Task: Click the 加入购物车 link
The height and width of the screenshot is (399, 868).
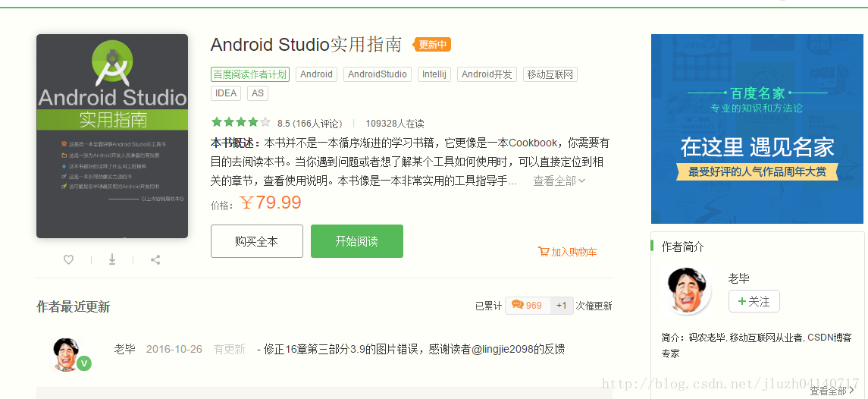Action: (x=567, y=252)
